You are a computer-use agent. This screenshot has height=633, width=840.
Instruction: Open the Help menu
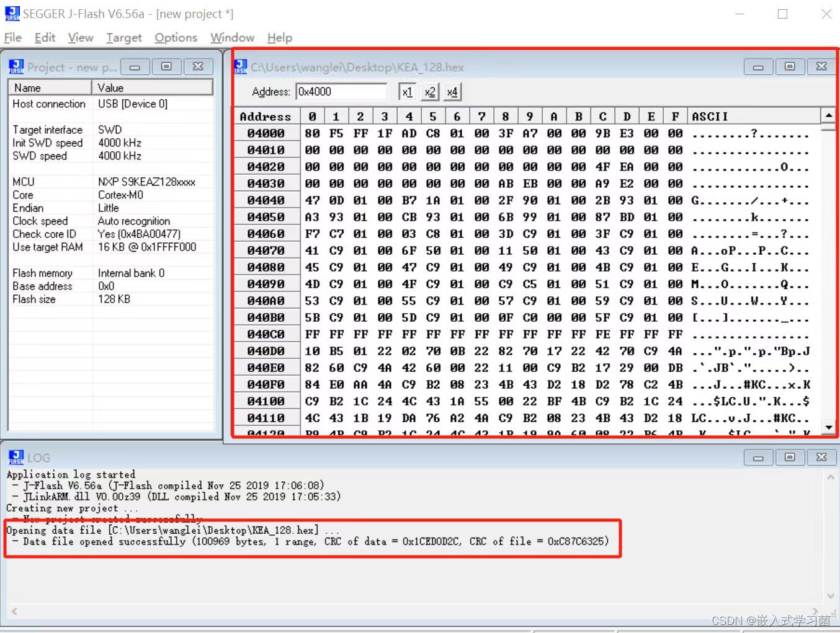[x=279, y=37]
